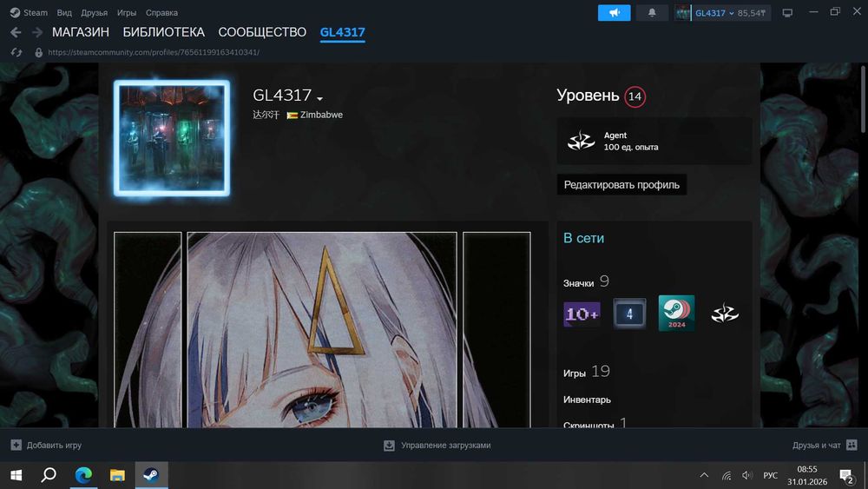Click the 10+ years badge
Viewport: 868px width, 489px height.
click(x=582, y=314)
